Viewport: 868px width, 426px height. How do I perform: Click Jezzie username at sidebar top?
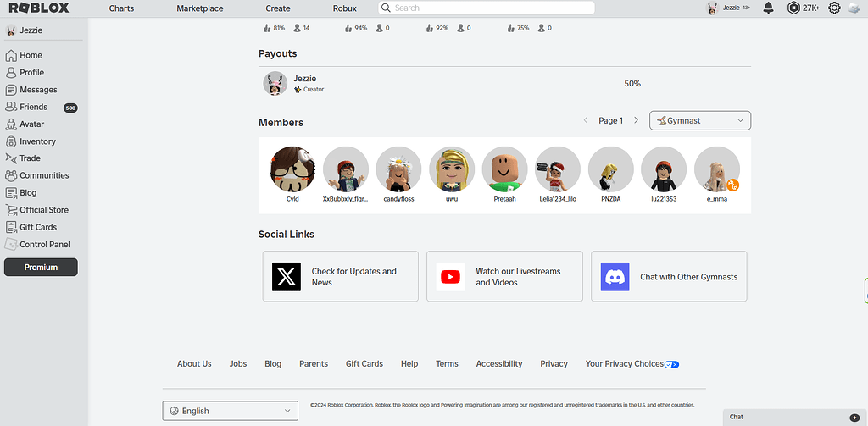[31, 30]
